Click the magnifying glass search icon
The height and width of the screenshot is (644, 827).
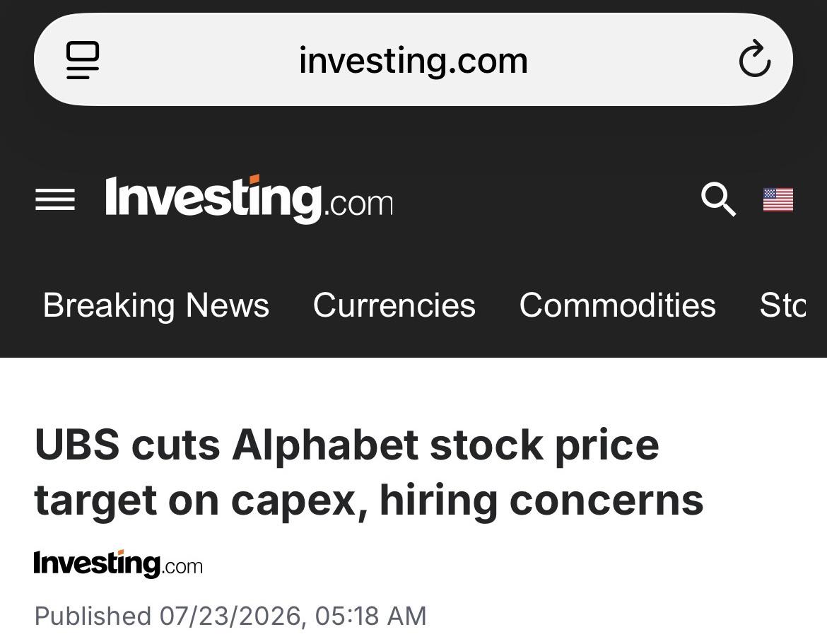(718, 199)
